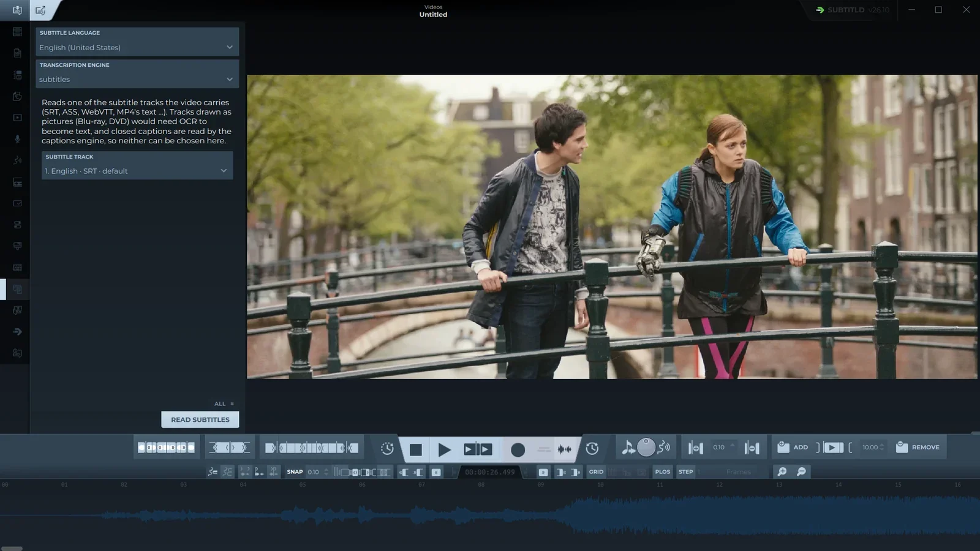Zoom out of the timeline
The image size is (980, 551).
click(x=801, y=471)
